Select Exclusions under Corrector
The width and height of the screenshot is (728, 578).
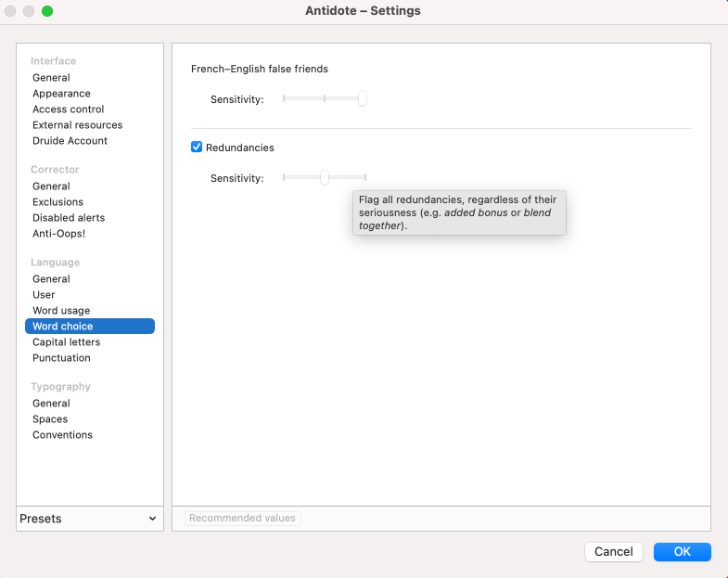pyautogui.click(x=57, y=202)
